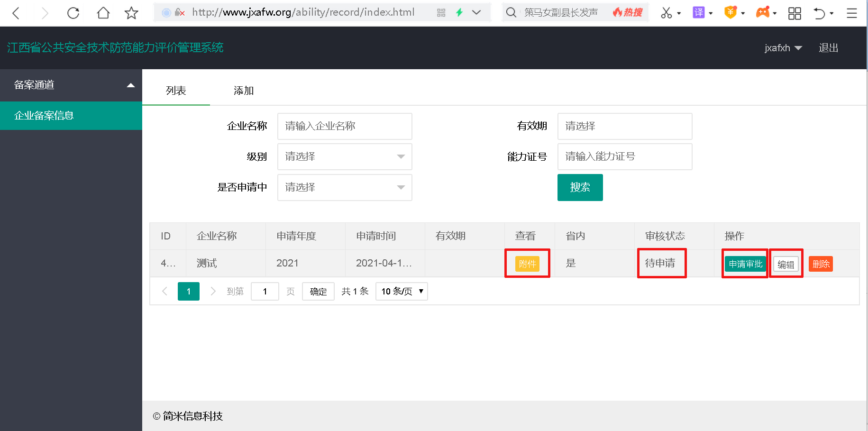Switch to the 列表 tab

(x=176, y=91)
